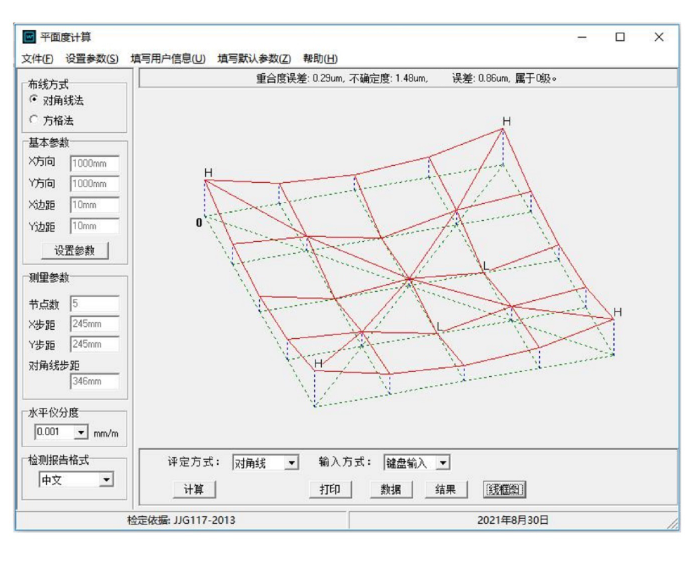Viewport: 700px width, 588px height.
Task: Click the result text 重合度误差: 0.29um
Action: 300,79
